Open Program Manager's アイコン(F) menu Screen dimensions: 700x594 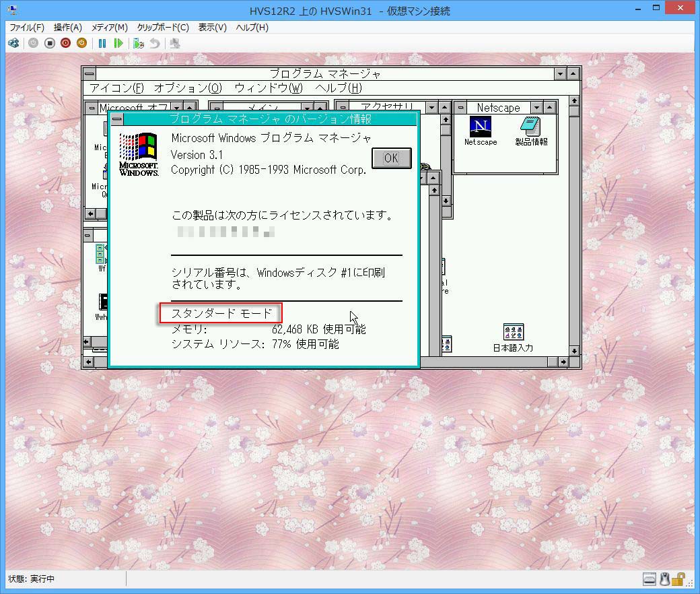tap(117, 88)
